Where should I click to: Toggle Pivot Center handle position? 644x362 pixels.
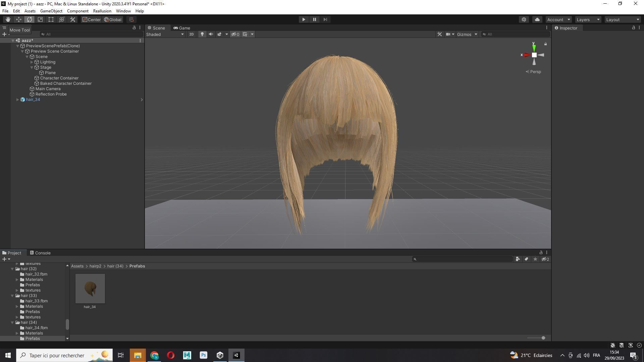(92, 19)
